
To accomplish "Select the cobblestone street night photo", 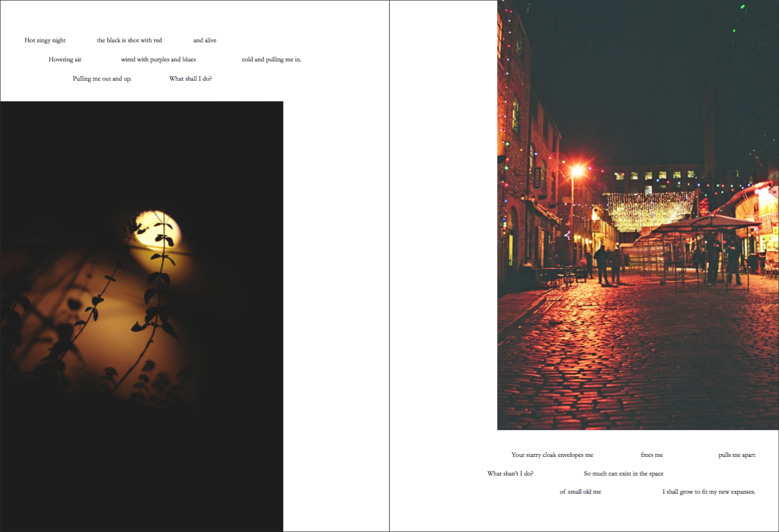I will 638,215.
